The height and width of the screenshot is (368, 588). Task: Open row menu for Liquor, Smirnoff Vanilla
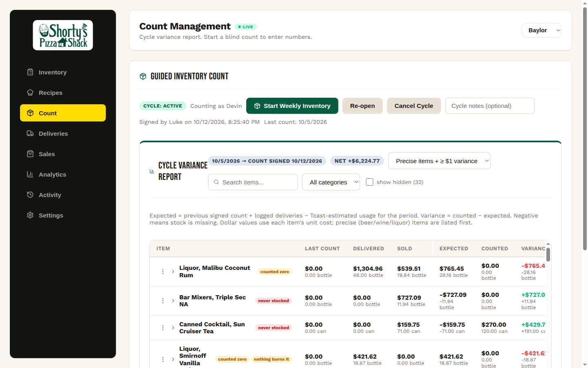click(163, 359)
